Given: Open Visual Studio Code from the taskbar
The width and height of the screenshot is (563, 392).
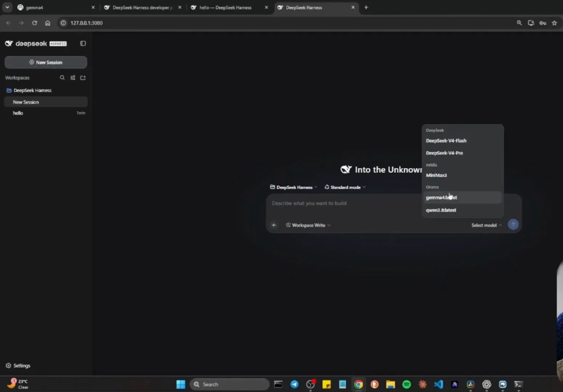Looking at the screenshot, I should (438, 384).
